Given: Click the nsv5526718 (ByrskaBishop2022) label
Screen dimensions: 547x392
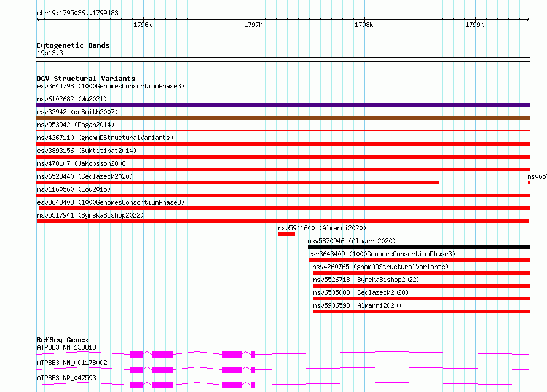Looking at the screenshot, I should click(366, 280).
